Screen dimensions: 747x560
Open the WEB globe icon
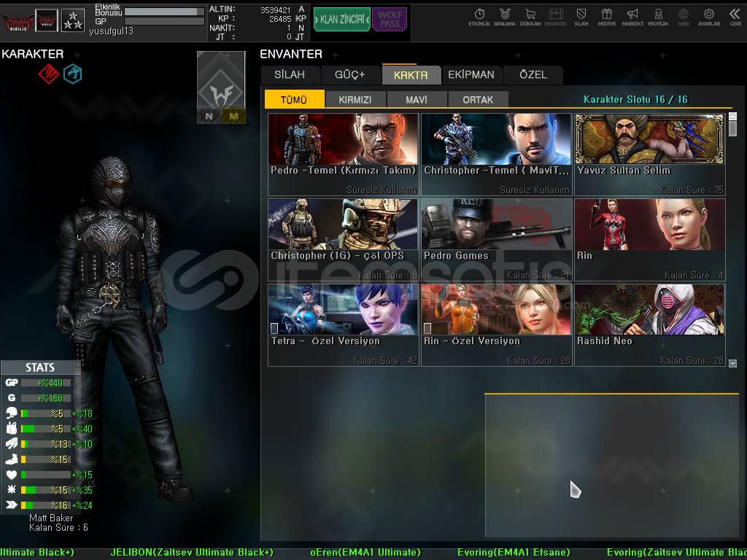683,17
